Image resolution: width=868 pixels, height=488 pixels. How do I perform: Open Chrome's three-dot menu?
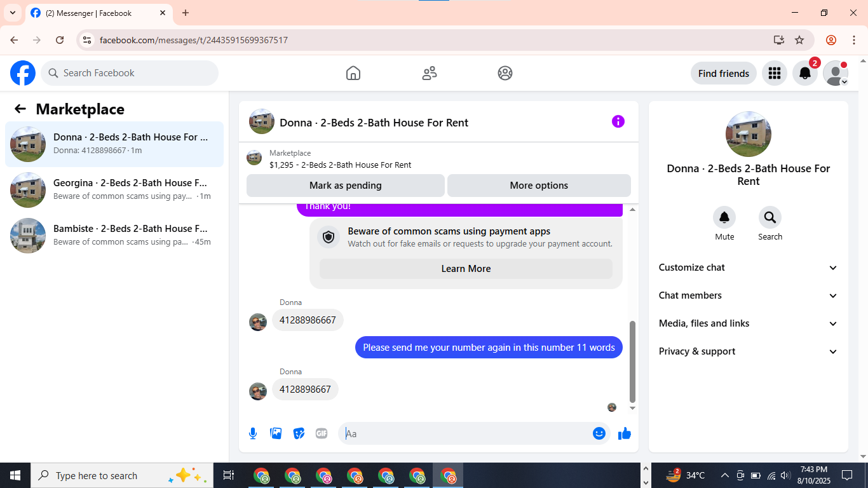point(854,40)
